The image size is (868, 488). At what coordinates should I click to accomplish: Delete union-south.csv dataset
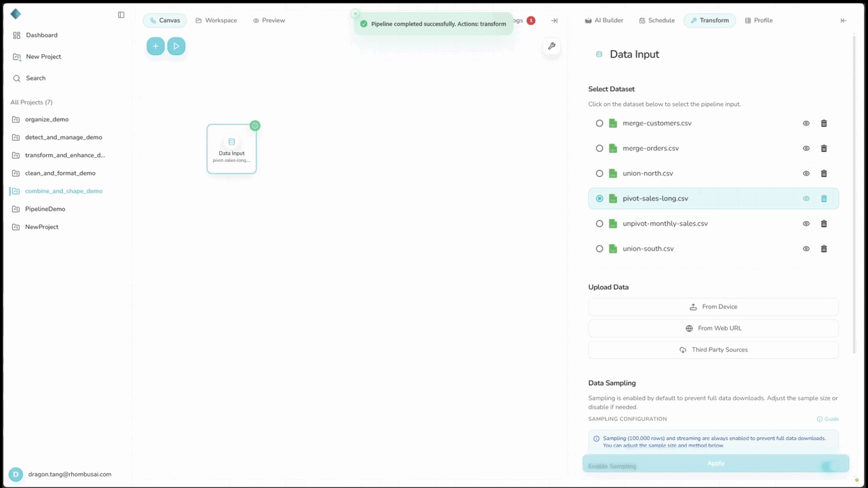[824, 249]
